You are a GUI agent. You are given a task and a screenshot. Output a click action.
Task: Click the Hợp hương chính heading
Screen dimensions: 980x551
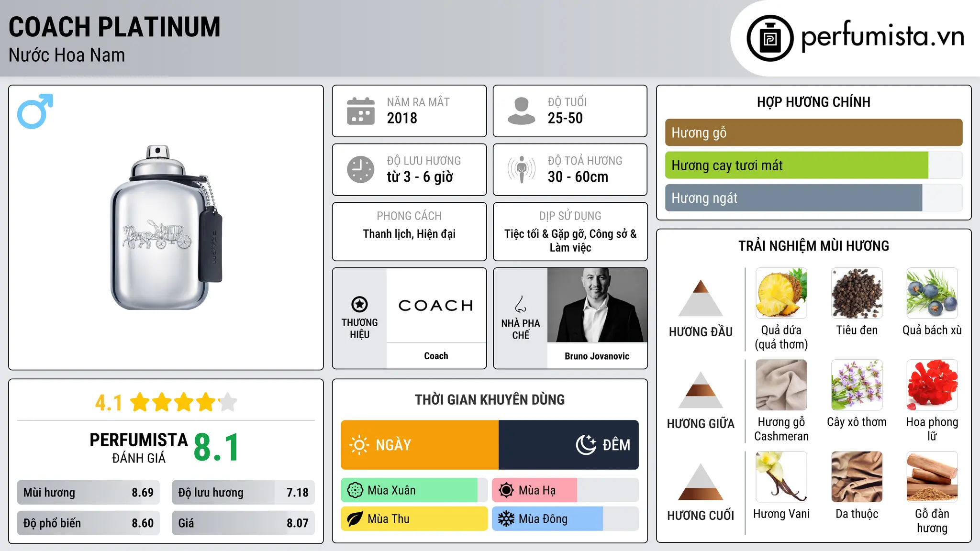point(813,102)
